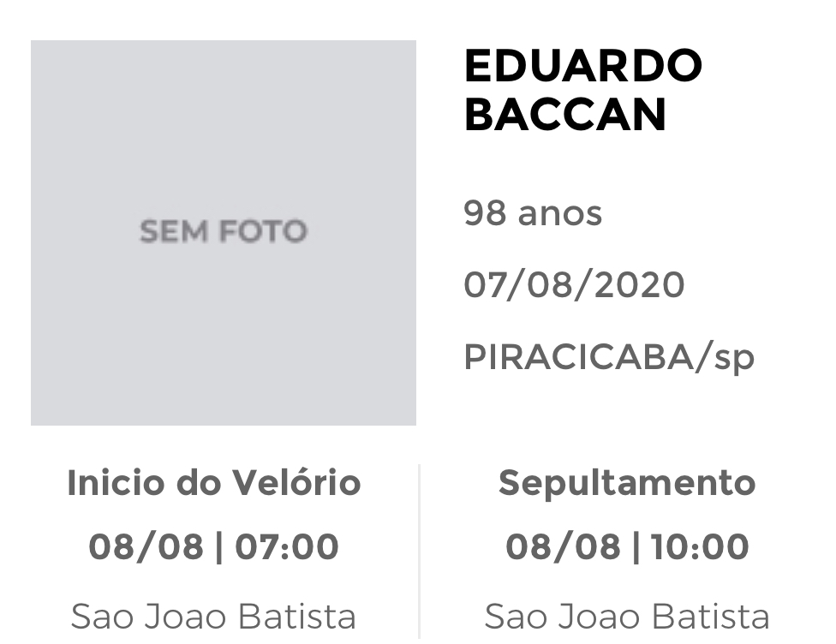
Task: Open Sao Joao Batista under Sepultamento
Action: (627, 617)
